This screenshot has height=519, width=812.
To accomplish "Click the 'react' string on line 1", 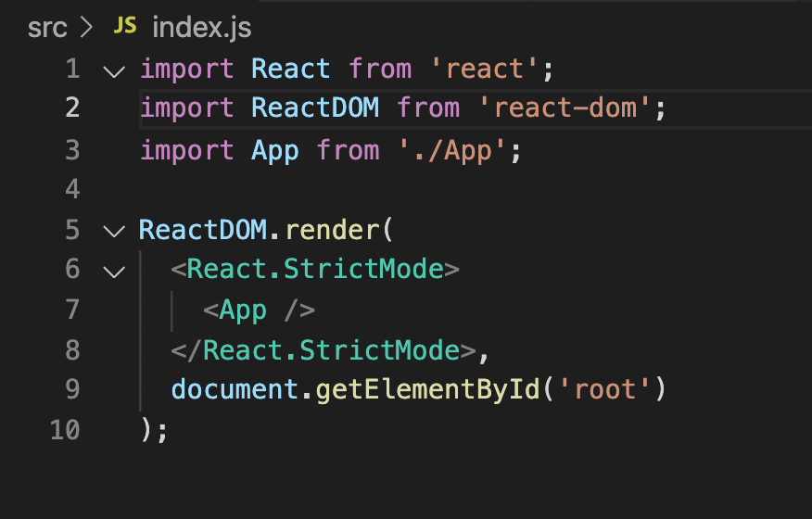I will (x=485, y=69).
